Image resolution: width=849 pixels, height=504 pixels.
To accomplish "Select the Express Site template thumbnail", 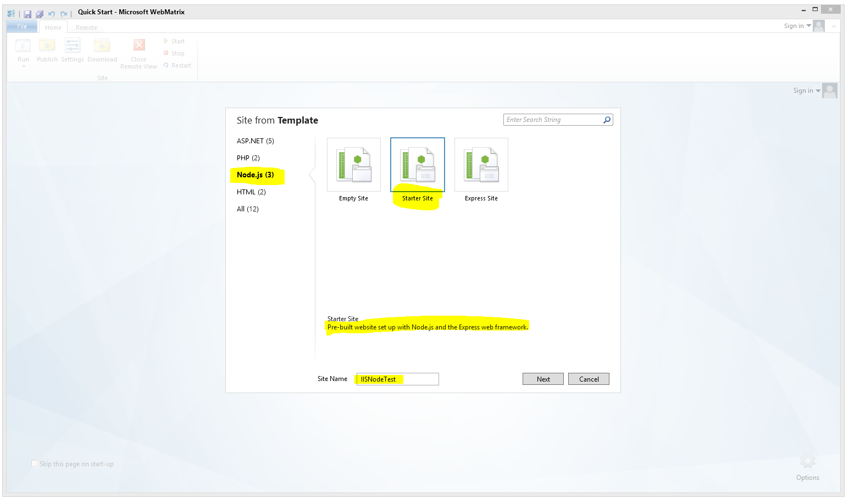I will (x=481, y=165).
